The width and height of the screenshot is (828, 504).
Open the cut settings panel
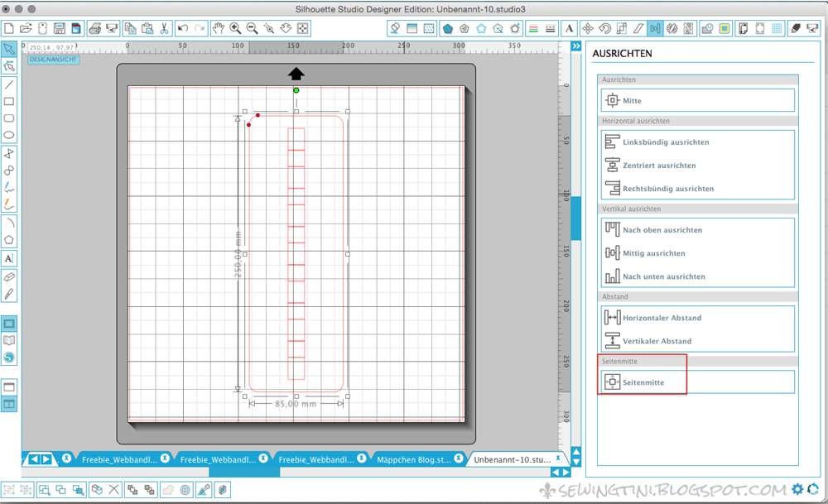click(x=796, y=28)
